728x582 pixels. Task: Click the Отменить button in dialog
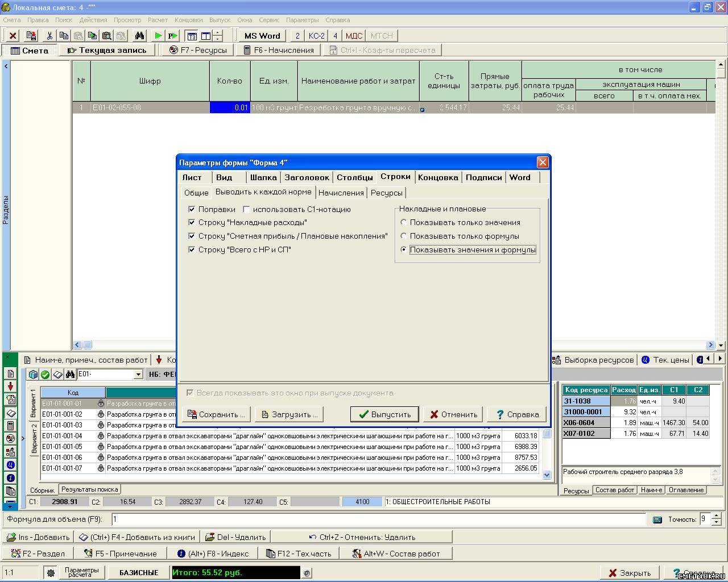[x=453, y=414]
